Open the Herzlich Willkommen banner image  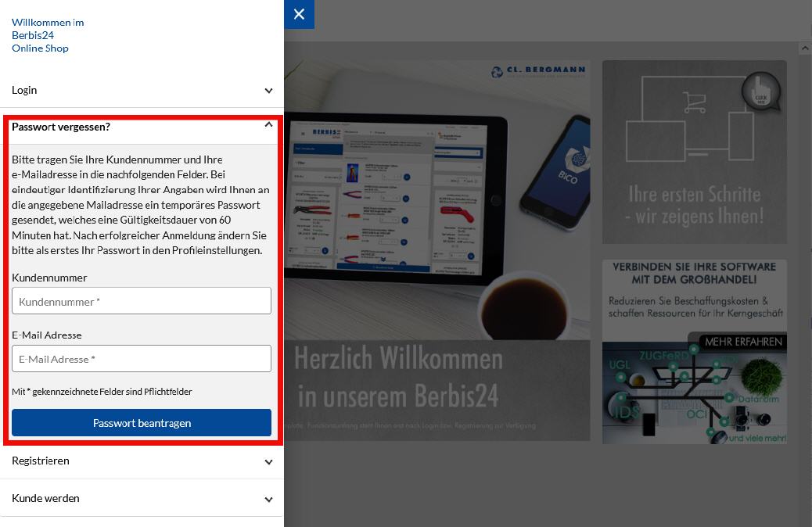[437, 250]
